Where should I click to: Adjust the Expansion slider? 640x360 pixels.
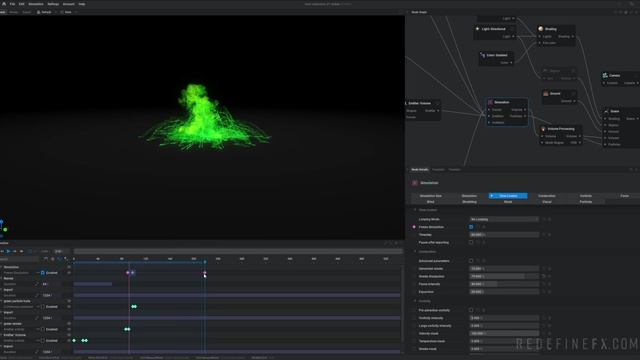pyautogui.click(x=504, y=292)
